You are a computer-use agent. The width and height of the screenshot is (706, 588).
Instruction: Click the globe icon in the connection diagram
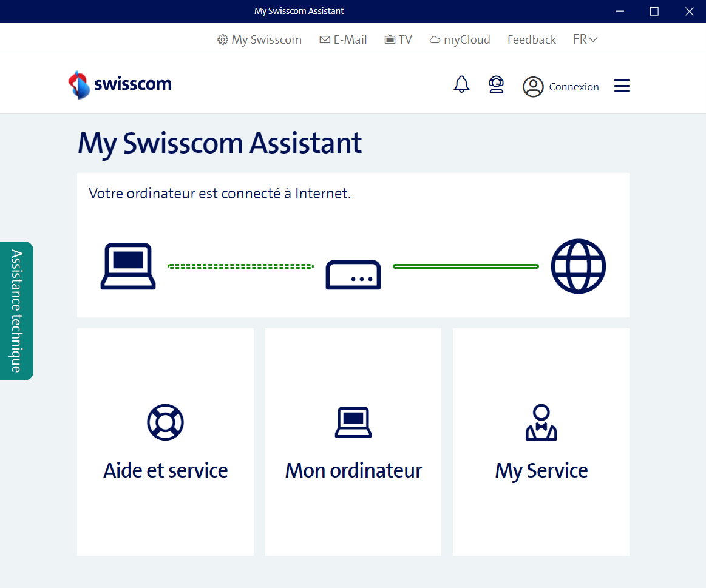coord(578,266)
